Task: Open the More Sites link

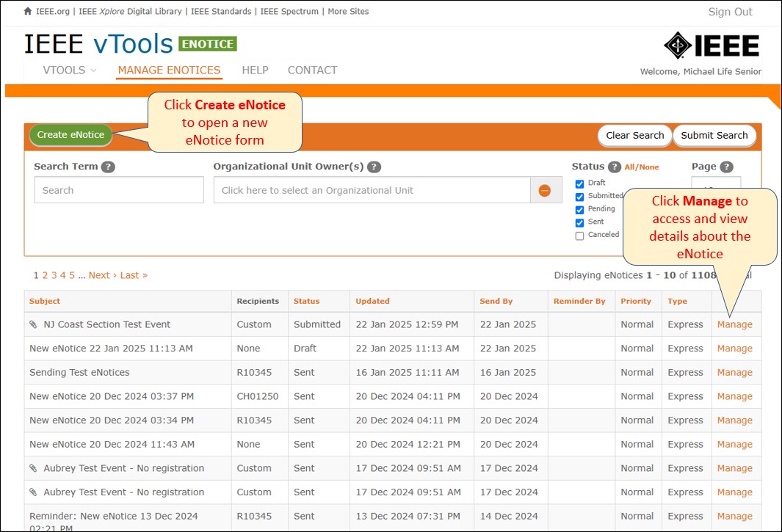Action: pyautogui.click(x=348, y=11)
